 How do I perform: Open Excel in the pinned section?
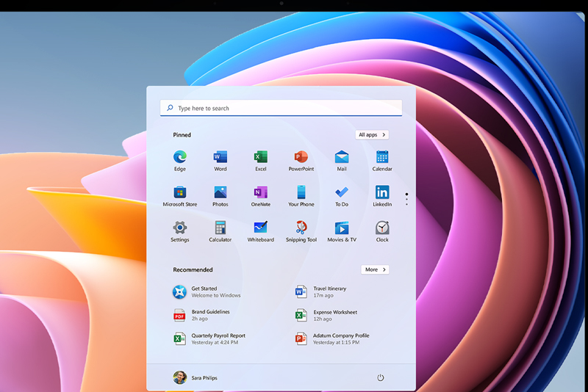261,160
